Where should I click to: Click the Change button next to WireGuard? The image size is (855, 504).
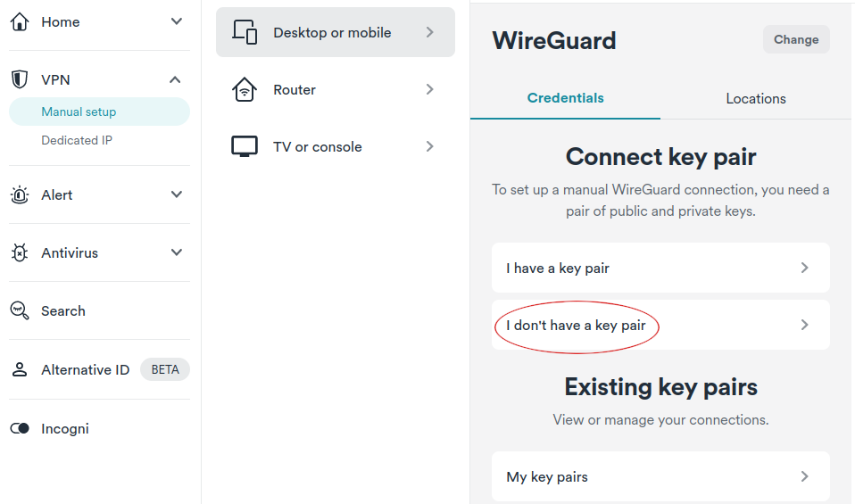(x=796, y=39)
